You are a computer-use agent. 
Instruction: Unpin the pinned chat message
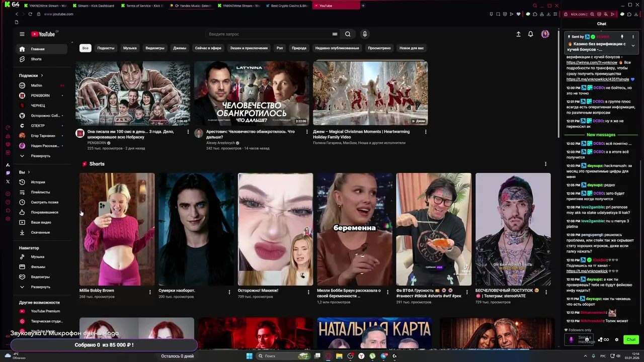[x=622, y=37]
